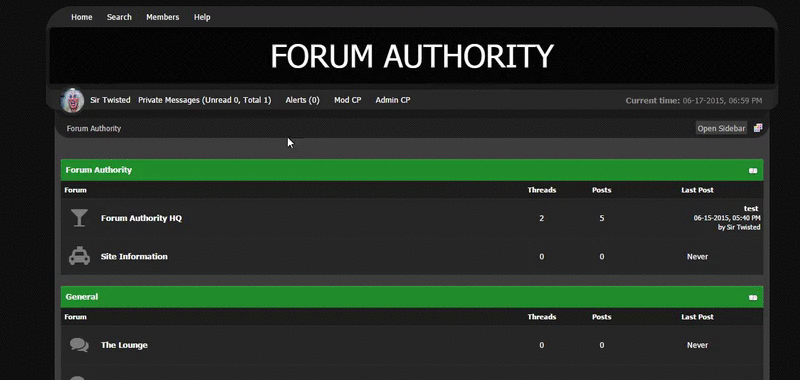Click the taxi icon beside Site Information
This screenshot has height=380, width=800.
79,256
